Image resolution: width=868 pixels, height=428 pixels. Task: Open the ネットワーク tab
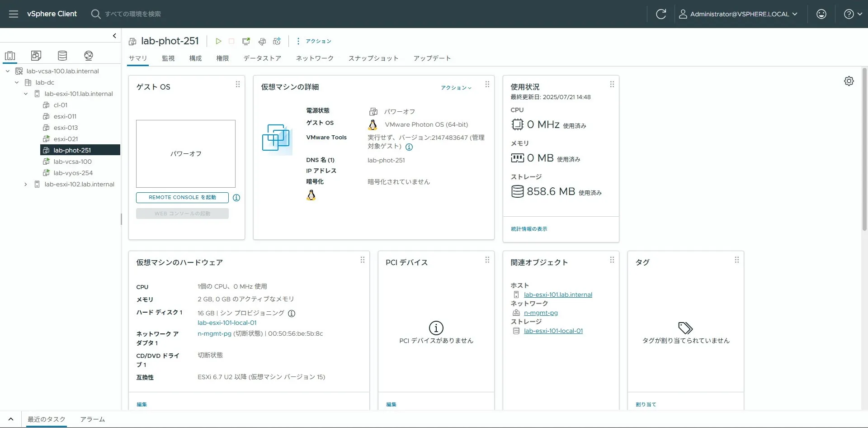point(315,58)
